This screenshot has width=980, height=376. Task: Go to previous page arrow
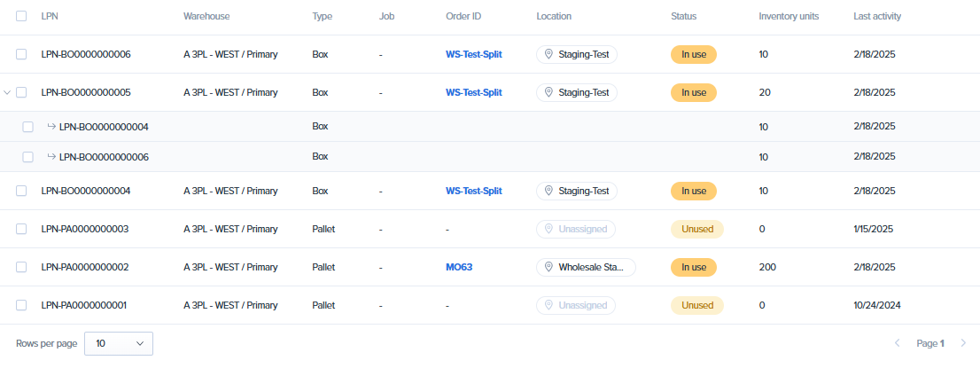897,343
